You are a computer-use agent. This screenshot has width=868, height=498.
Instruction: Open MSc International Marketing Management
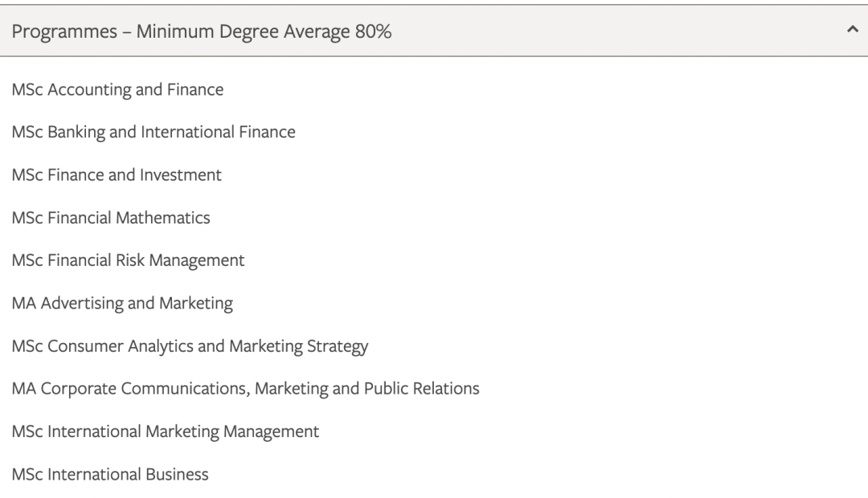[x=165, y=431]
